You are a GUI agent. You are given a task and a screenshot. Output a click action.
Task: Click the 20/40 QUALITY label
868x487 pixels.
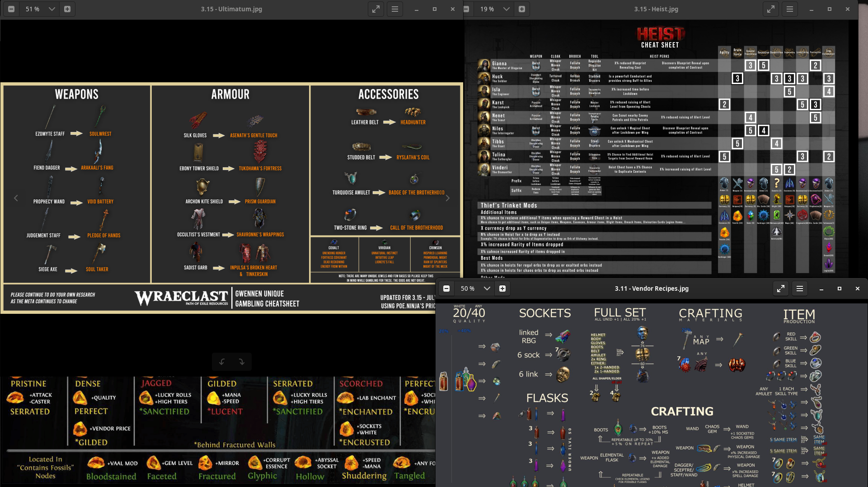click(x=469, y=314)
